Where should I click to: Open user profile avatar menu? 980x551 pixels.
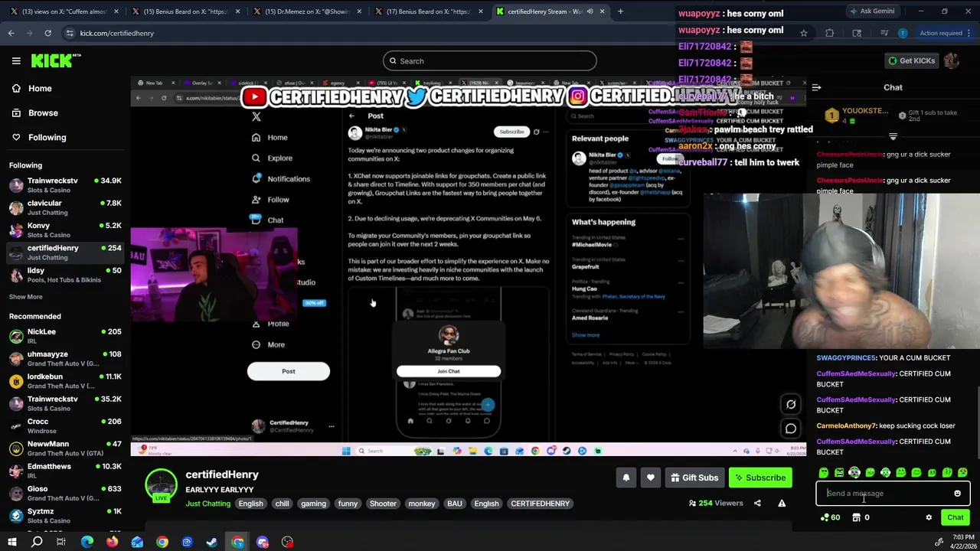click(952, 60)
